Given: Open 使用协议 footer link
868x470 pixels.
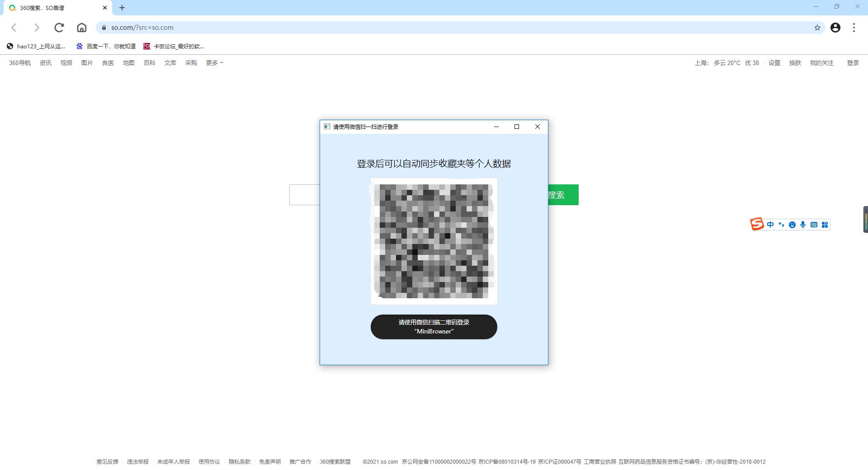Looking at the screenshot, I should (209, 462).
